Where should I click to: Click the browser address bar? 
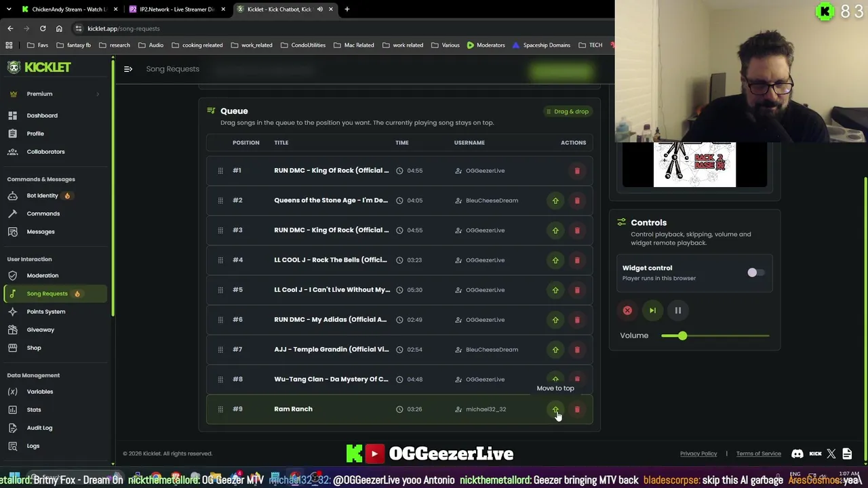tap(339, 28)
